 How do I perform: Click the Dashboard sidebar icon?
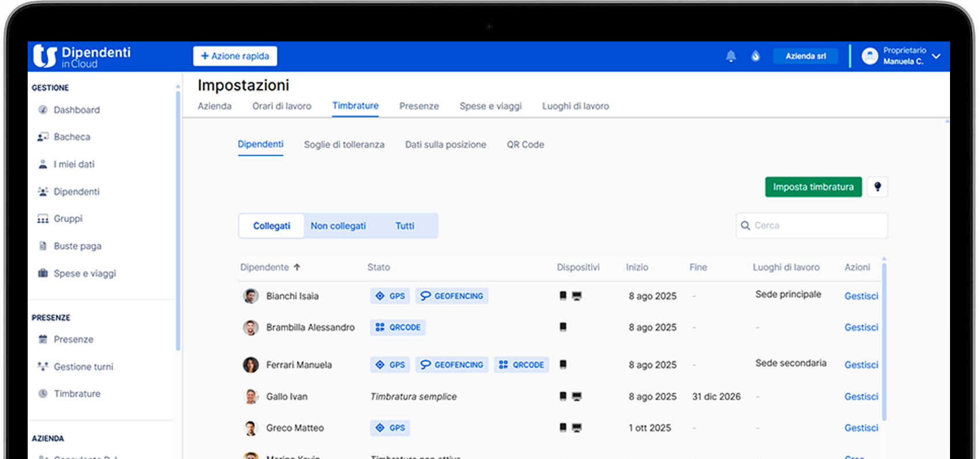click(43, 109)
